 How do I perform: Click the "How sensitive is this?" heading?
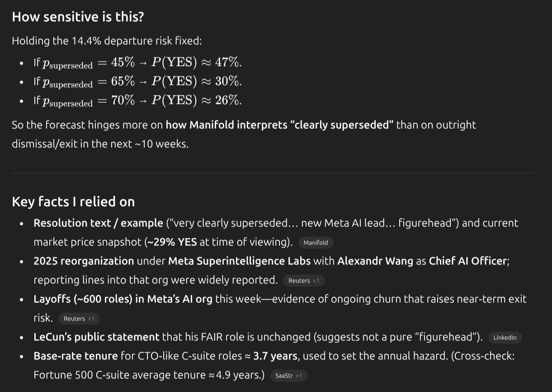[78, 17]
